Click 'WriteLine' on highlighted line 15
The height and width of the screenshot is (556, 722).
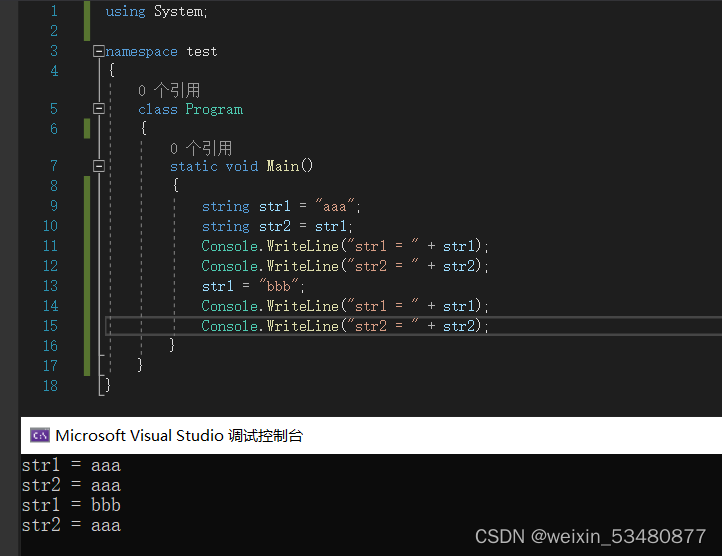[x=303, y=326]
